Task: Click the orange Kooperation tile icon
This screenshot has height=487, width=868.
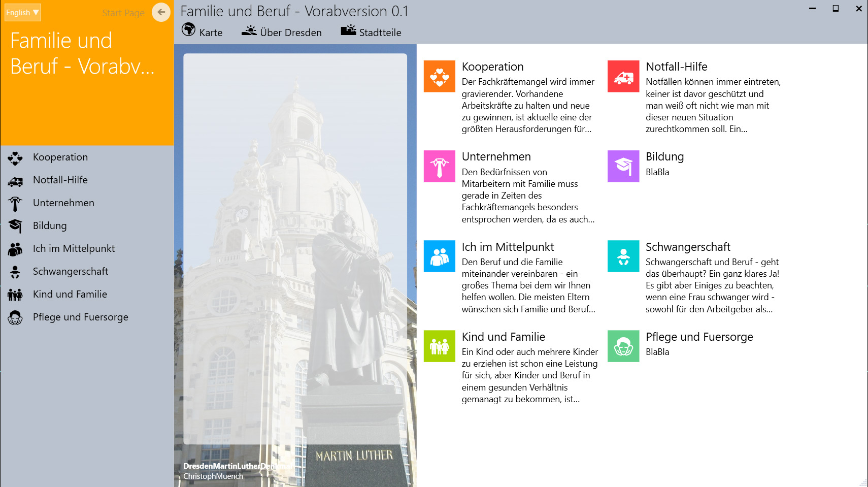Action: coord(439,77)
